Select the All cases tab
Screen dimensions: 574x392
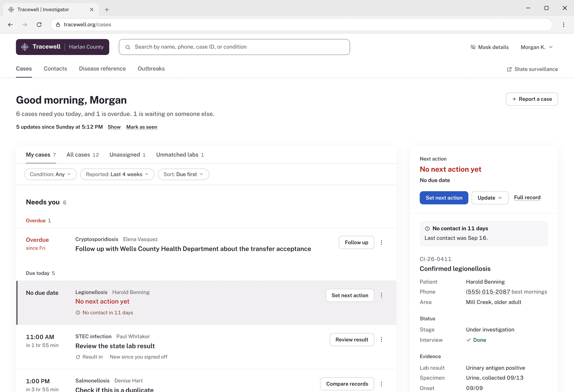tap(83, 155)
